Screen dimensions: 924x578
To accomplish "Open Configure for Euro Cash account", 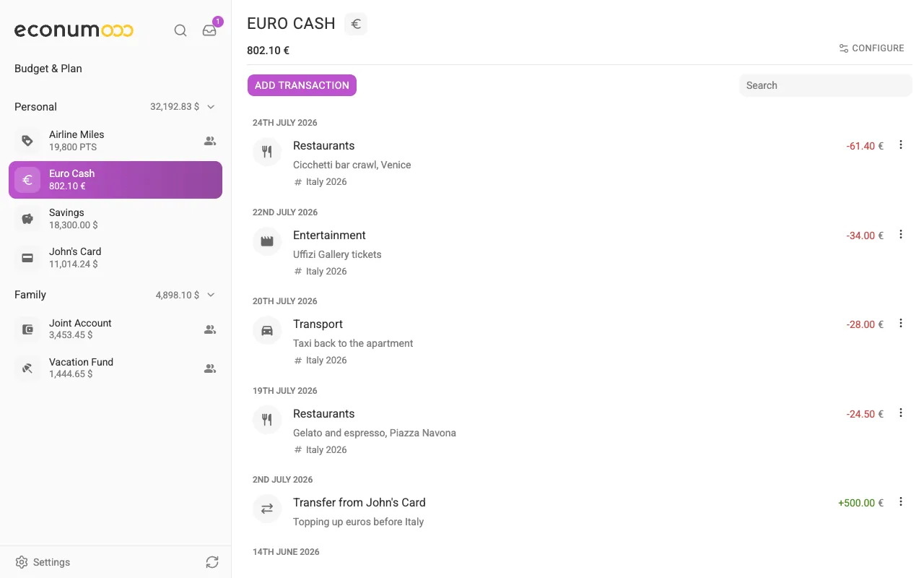I will [871, 48].
